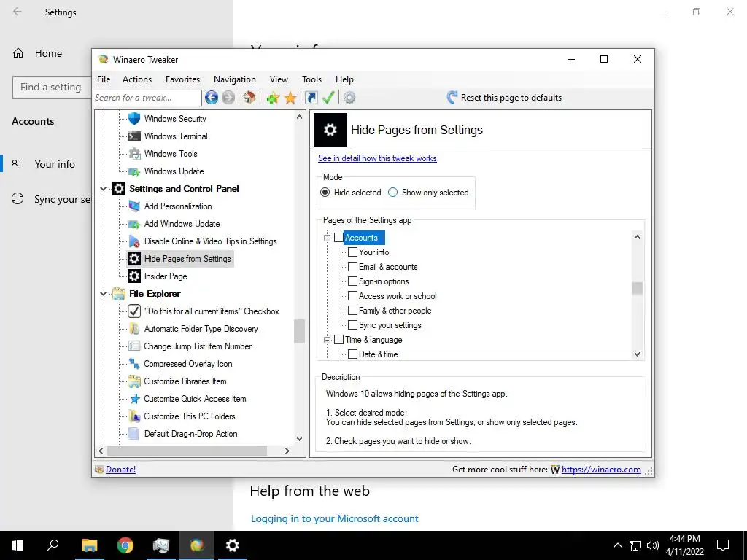Check the Family & other people checkbox

click(x=352, y=311)
